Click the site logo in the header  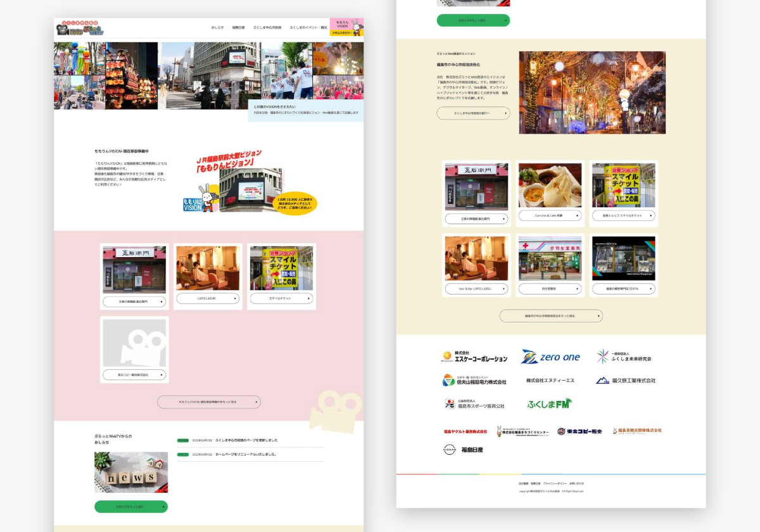80,28
